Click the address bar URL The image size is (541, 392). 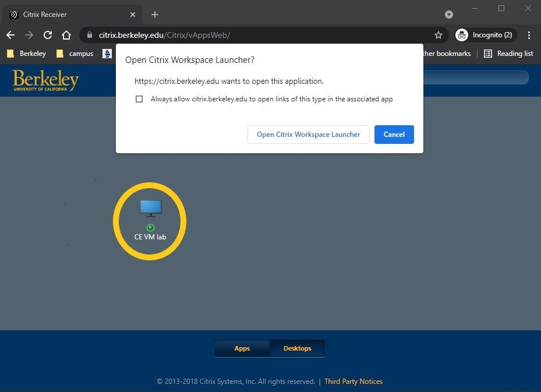(164, 35)
